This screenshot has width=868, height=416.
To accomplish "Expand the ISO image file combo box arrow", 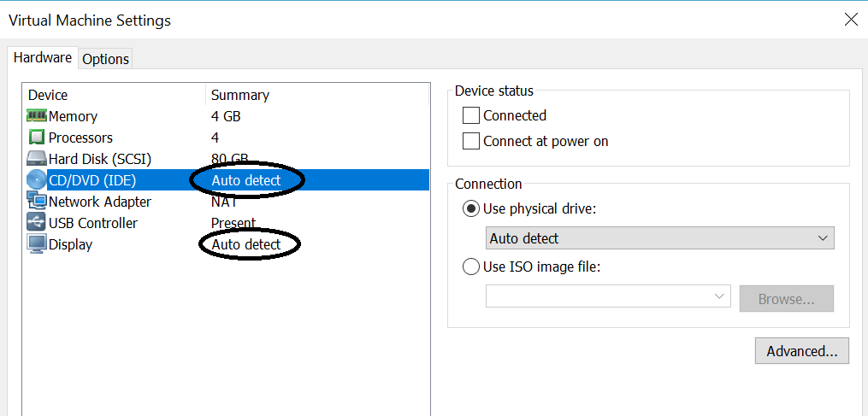I will [x=719, y=296].
